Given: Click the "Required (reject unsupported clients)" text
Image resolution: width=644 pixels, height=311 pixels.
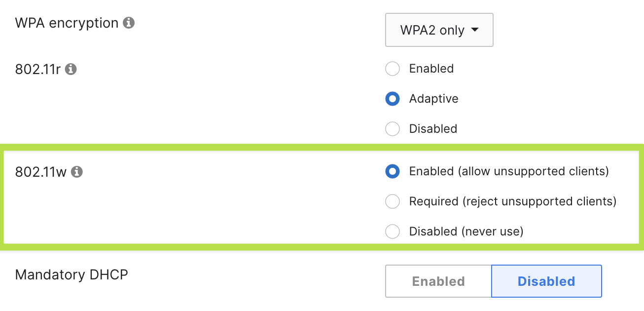Looking at the screenshot, I should (513, 201).
